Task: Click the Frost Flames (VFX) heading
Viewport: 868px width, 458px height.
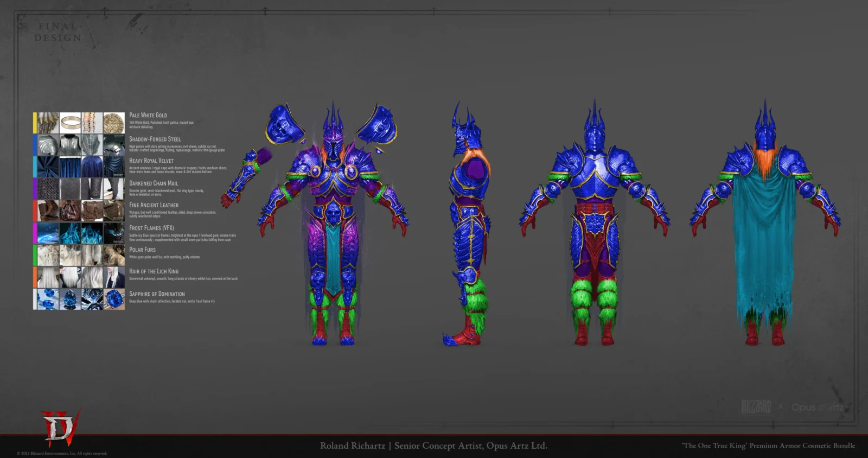Action: (x=151, y=228)
